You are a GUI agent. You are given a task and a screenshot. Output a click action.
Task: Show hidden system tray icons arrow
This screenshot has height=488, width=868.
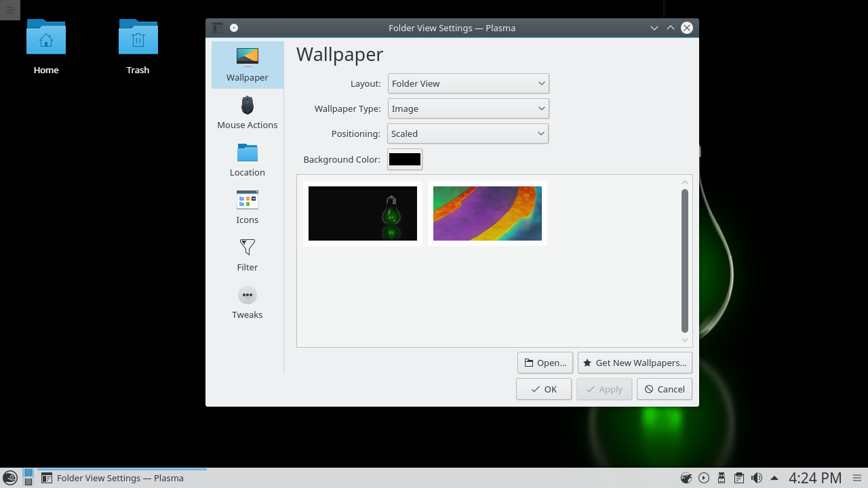pos(774,478)
